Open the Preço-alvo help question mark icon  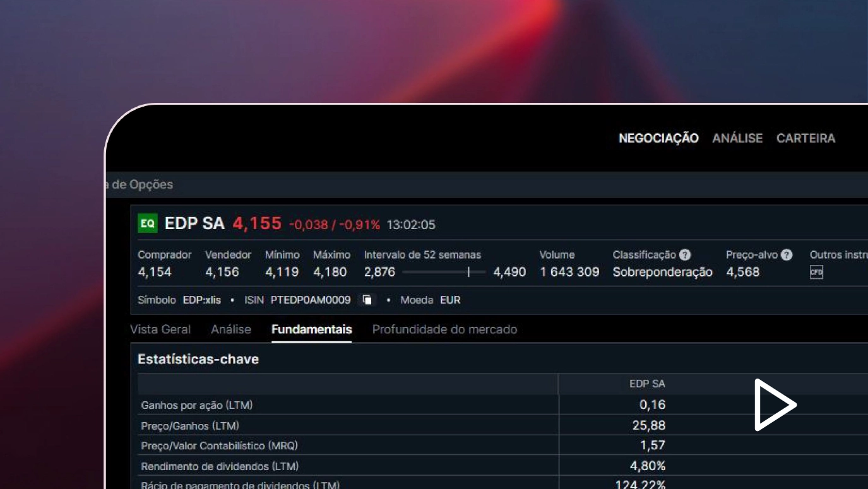(x=787, y=255)
